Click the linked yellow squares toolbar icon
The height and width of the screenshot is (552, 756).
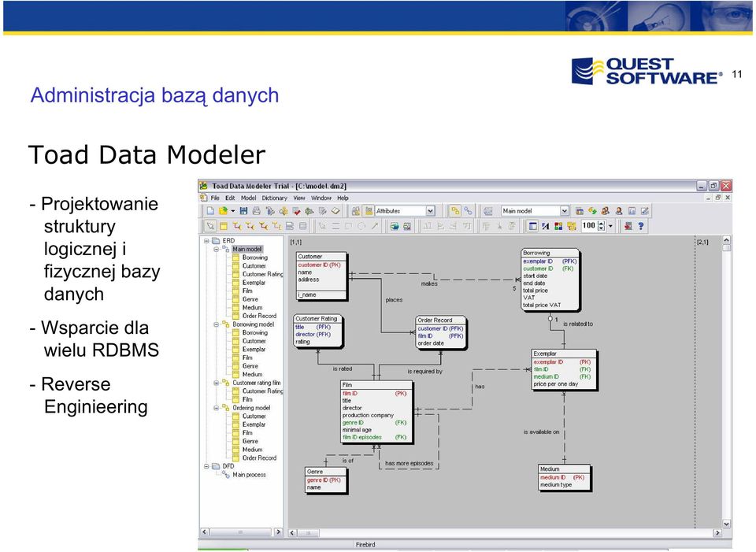[x=454, y=211]
